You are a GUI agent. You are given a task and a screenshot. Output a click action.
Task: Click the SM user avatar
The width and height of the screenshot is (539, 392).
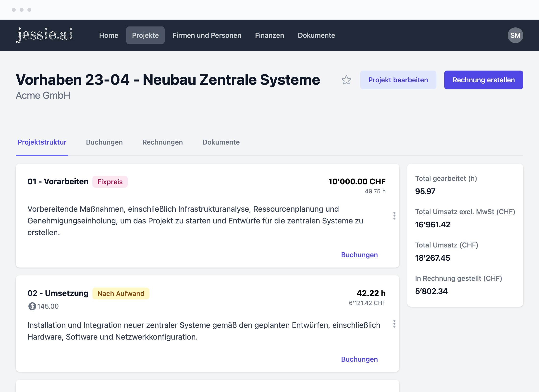(x=515, y=35)
